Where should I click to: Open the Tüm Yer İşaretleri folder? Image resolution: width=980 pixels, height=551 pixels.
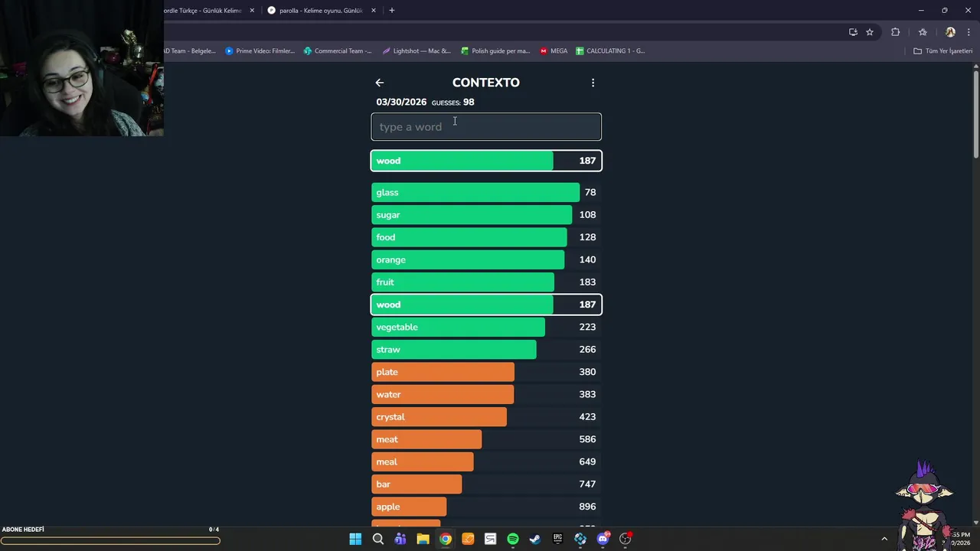[942, 51]
